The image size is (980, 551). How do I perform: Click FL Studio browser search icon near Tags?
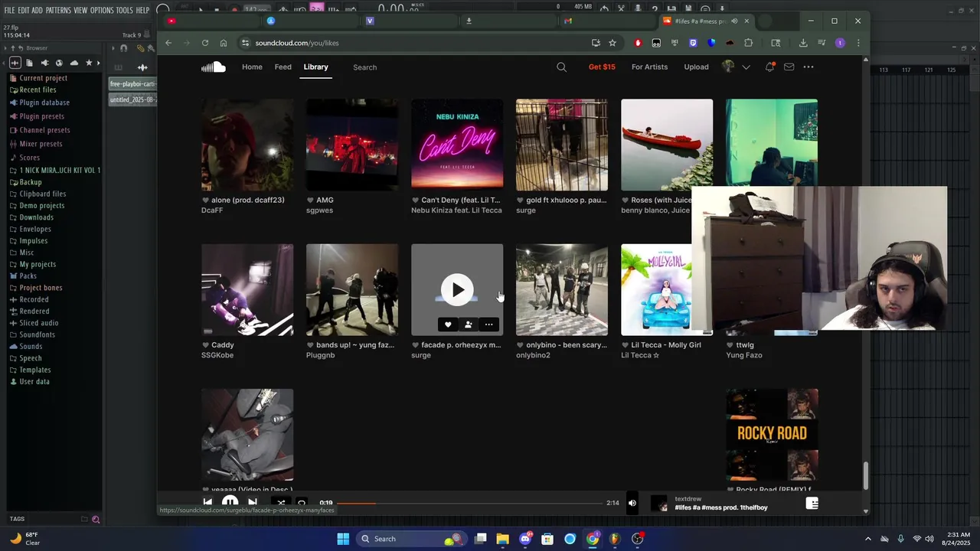point(96,519)
